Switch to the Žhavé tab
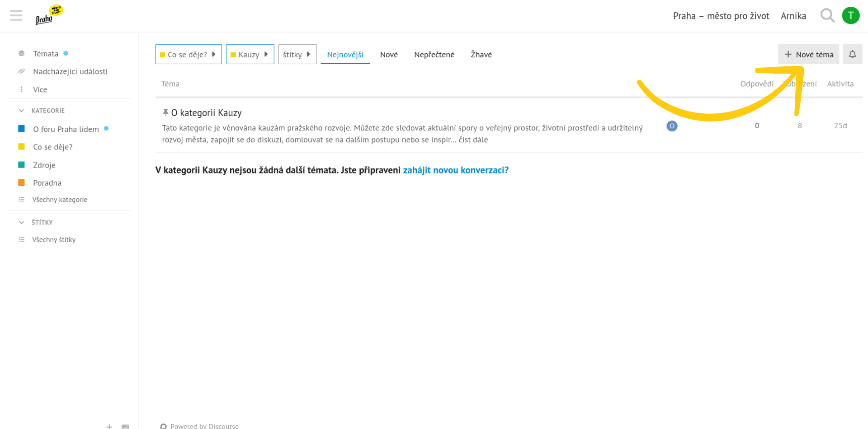The height and width of the screenshot is (429, 868). (x=481, y=55)
